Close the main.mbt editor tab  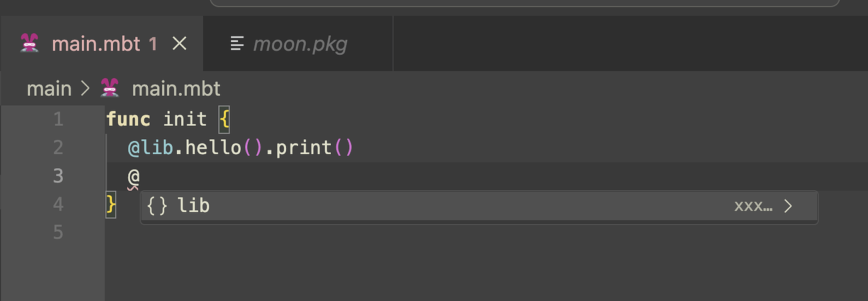(180, 43)
